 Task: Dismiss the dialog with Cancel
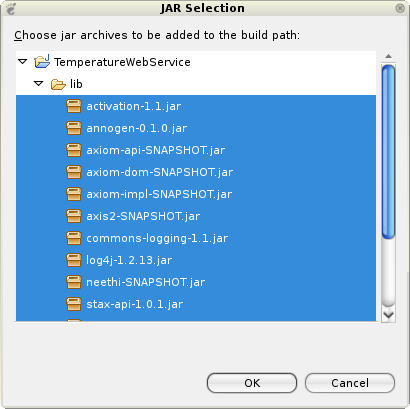[x=350, y=383]
